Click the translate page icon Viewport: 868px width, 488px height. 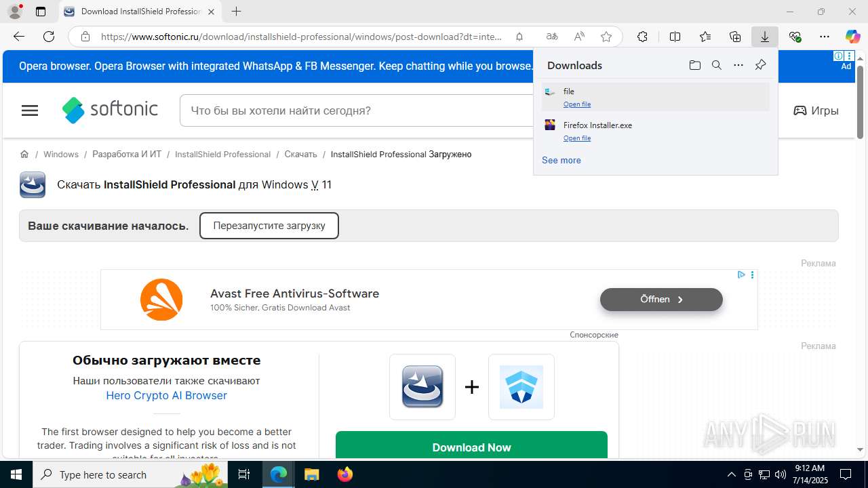[x=552, y=37]
